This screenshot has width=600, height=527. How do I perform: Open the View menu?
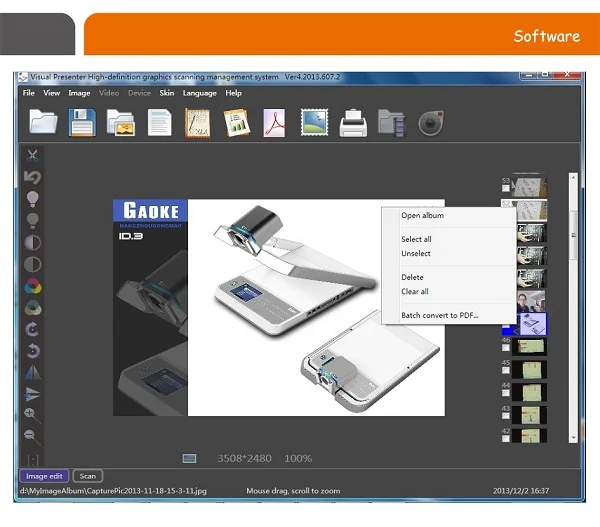[x=51, y=93]
